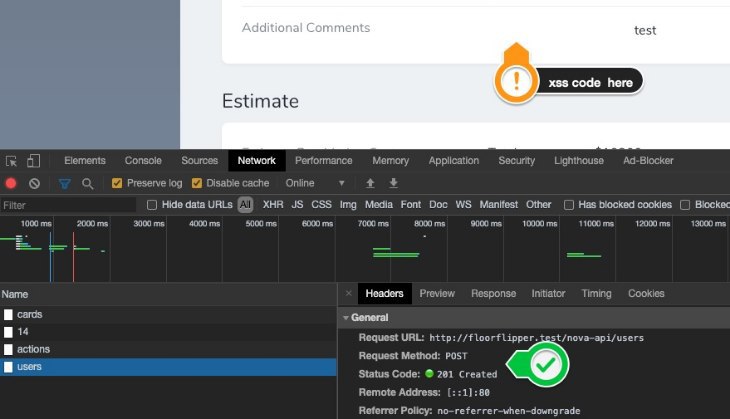Import HAR file with upload arrow
Viewport: 730px width, 419px height.
[x=370, y=183]
